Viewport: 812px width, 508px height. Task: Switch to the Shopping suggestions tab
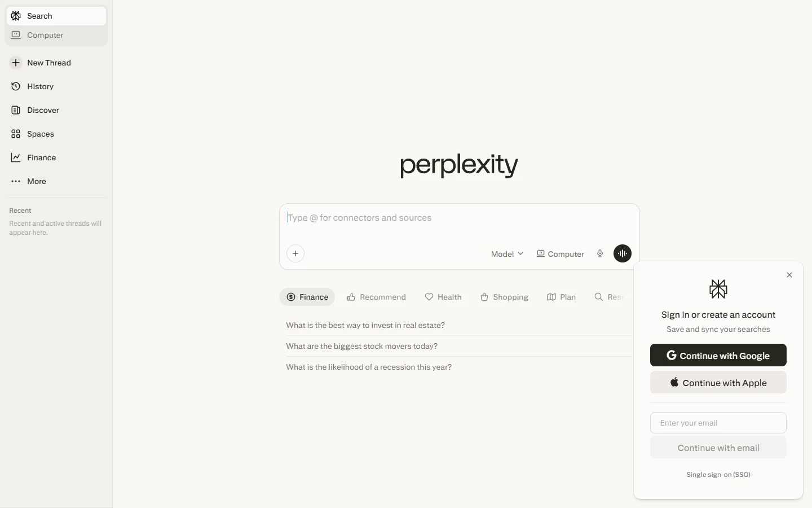[504, 297]
